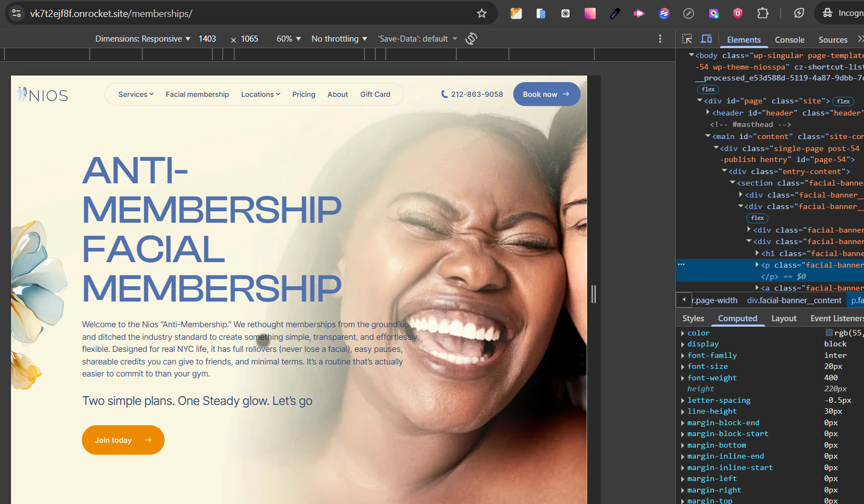Open the Event Listeners pane tab

coord(837,318)
